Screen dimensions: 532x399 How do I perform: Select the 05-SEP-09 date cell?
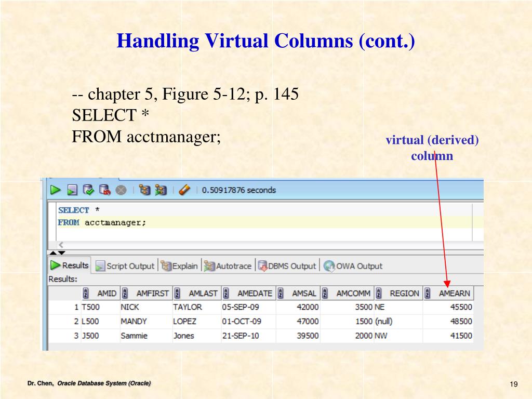[249, 307]
